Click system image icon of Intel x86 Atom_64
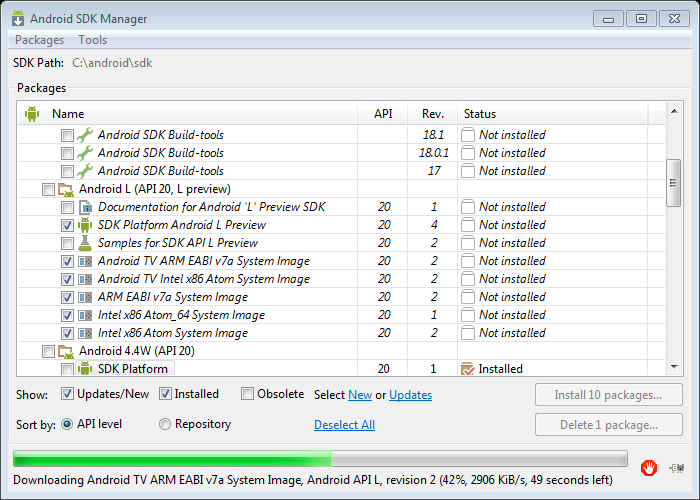 click(85, 315)
